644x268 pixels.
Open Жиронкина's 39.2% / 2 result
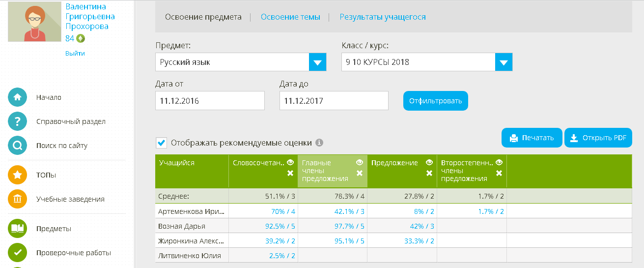tap(280, 241)
